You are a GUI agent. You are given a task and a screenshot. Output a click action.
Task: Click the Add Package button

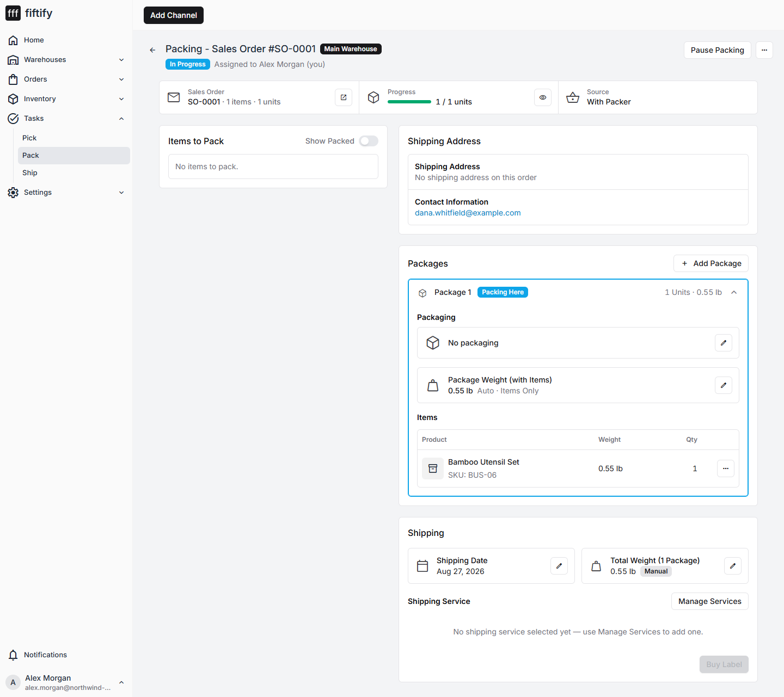[x=711, y=263]
